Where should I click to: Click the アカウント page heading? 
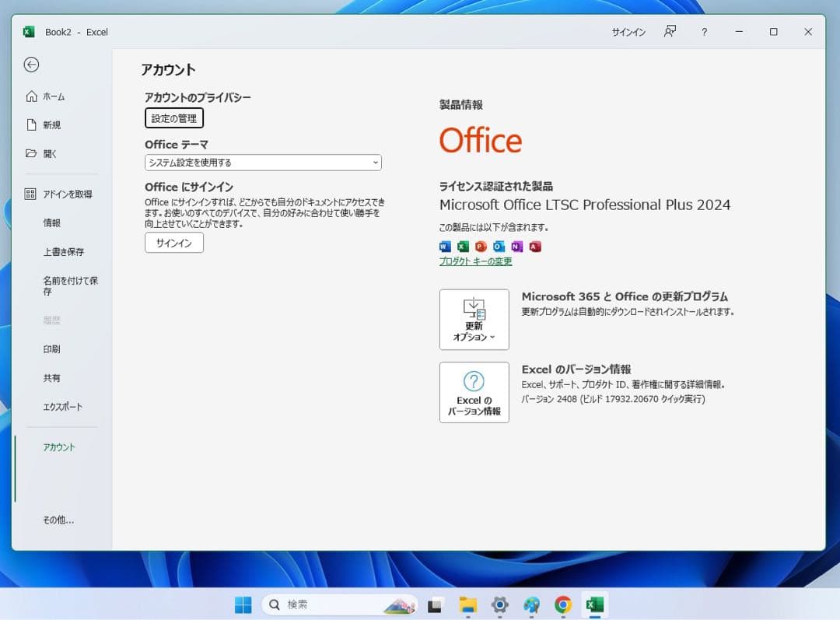click(x=168, y=70)
